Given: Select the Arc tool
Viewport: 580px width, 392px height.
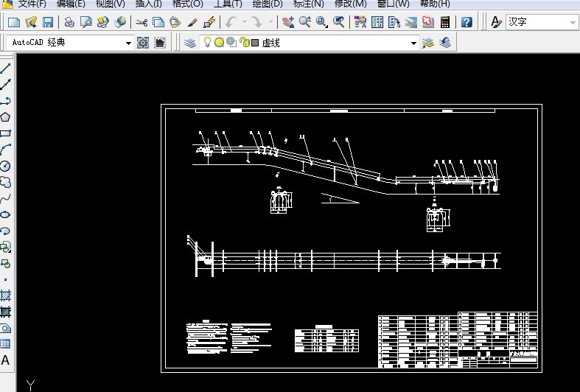Looking at the screenshot, I should tap(6, 150).
